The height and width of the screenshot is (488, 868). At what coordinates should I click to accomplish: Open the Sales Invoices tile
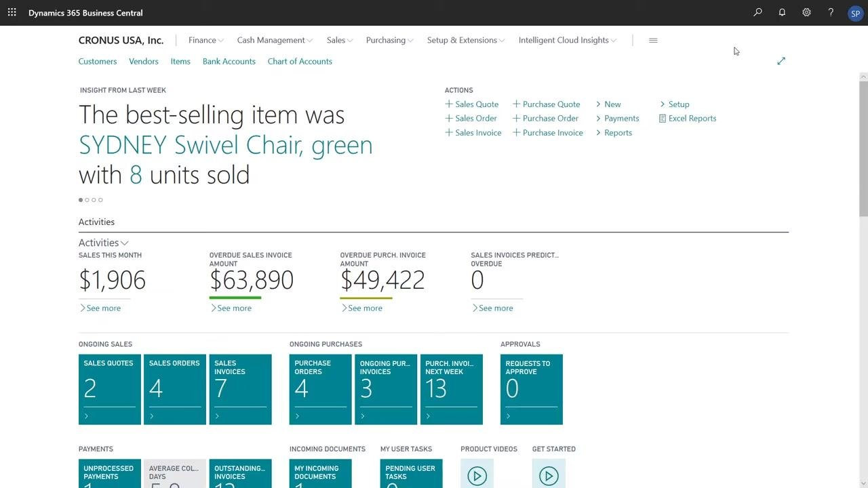point(241,390)
